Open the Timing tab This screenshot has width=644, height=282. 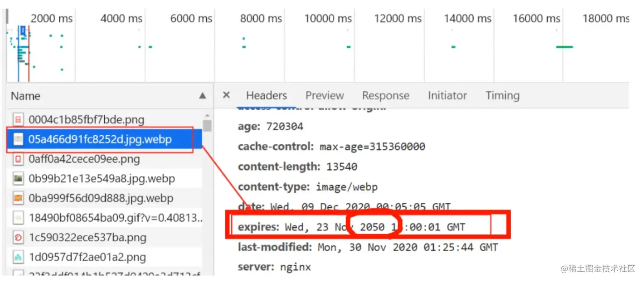[502, 95]
